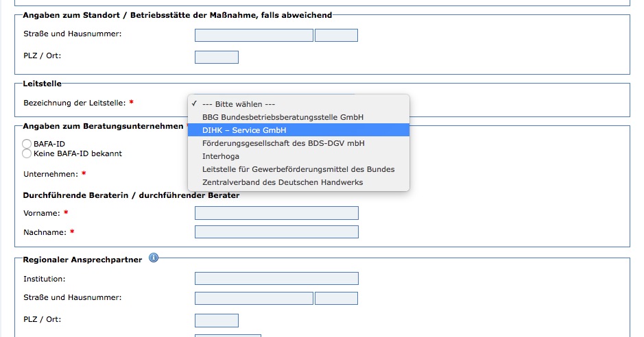Click the street field under Standort section

click(254, 35)
